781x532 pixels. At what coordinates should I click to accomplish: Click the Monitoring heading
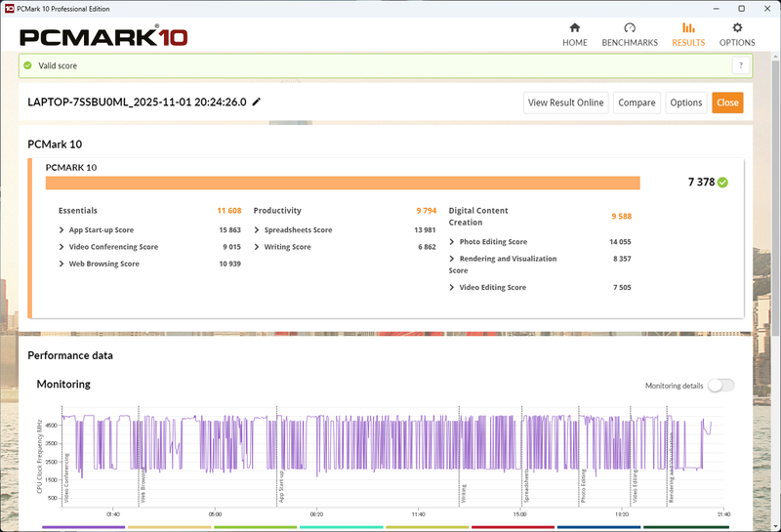pyautogui.click(x=63, y=384)
